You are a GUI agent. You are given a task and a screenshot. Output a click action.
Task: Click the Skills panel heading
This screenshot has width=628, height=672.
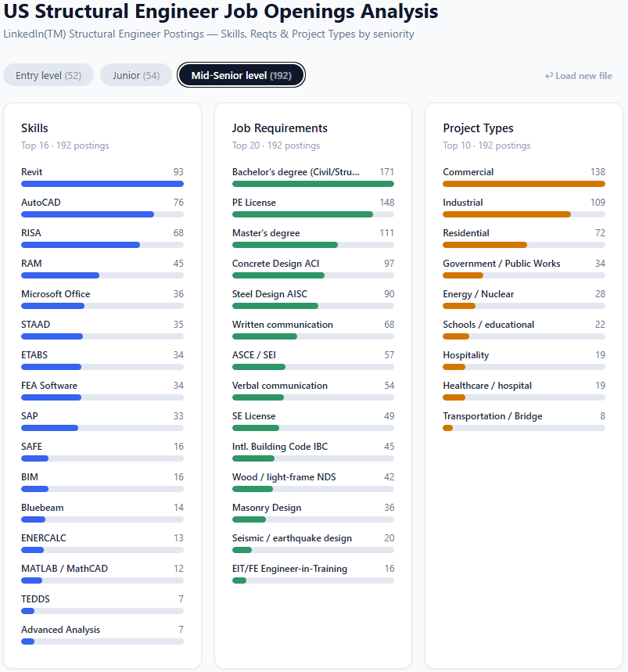34,128
